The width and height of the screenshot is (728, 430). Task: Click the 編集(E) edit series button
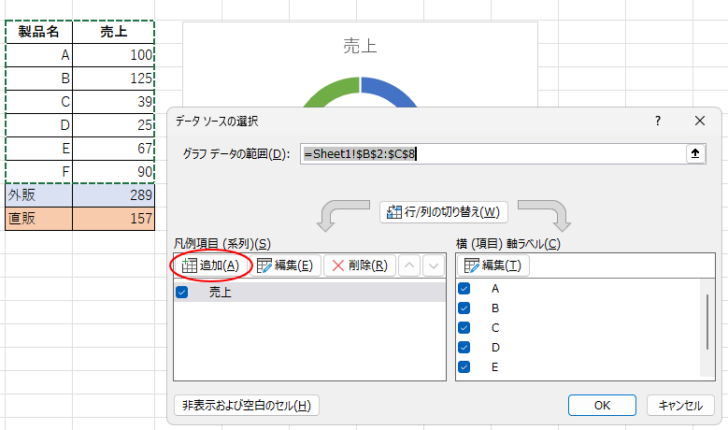(285, 265)
